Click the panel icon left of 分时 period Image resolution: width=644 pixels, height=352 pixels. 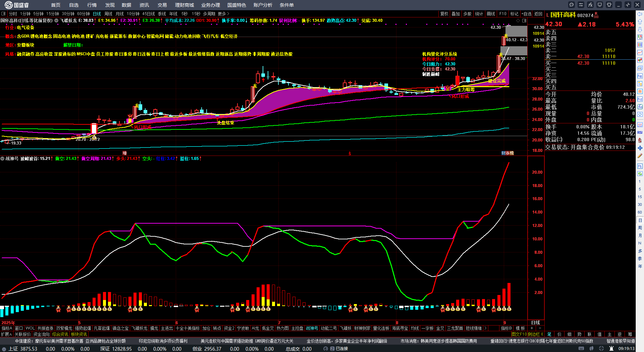coord(3,14)
